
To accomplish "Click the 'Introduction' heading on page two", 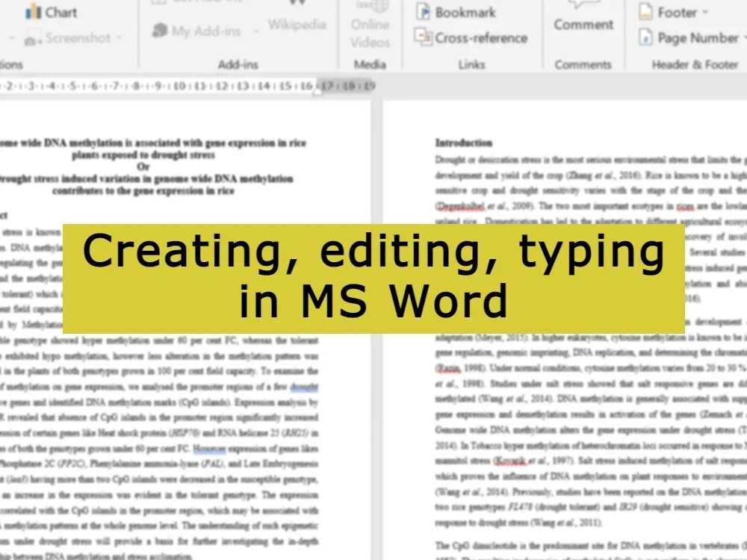I will 464,143.
